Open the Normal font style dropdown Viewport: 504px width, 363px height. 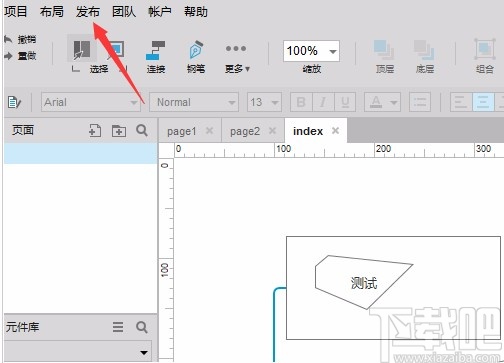pyautogui.click(x=194, y=102)
